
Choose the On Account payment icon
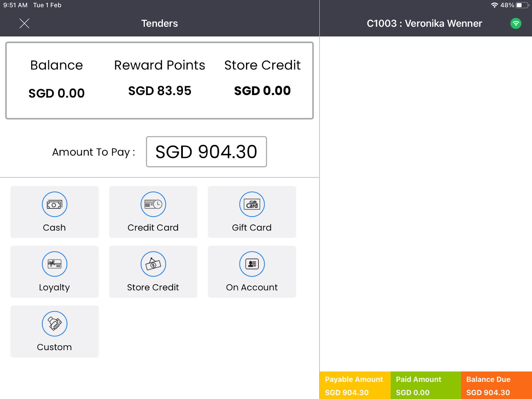coord(252,264)
